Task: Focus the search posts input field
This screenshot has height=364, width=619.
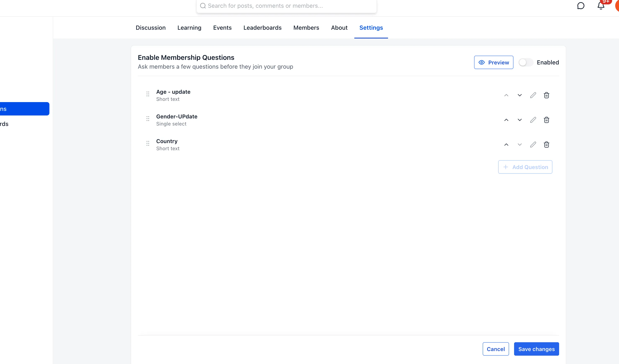Action: (286, 6)
